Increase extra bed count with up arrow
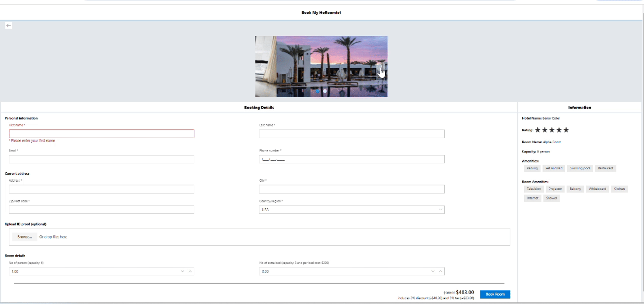Screen dimensions: 644x304 pyautogui.click(x=441, y=271)
